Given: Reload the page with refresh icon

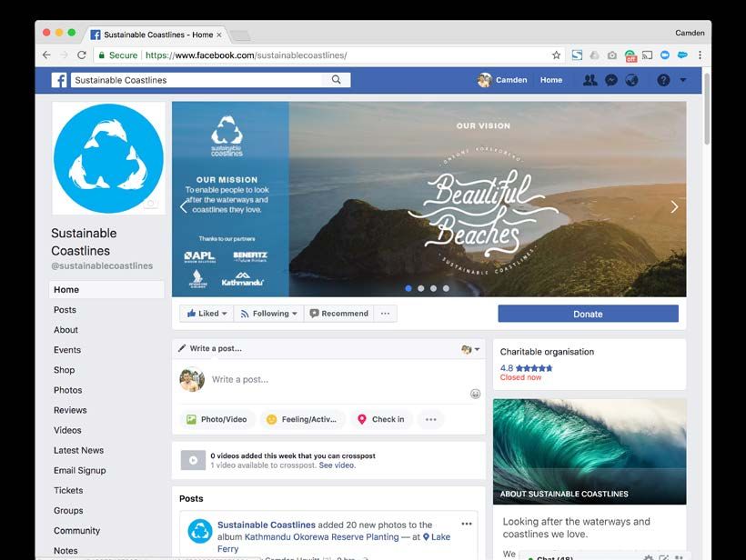Looking at the screenshot, I should click(x=82, y=55).
